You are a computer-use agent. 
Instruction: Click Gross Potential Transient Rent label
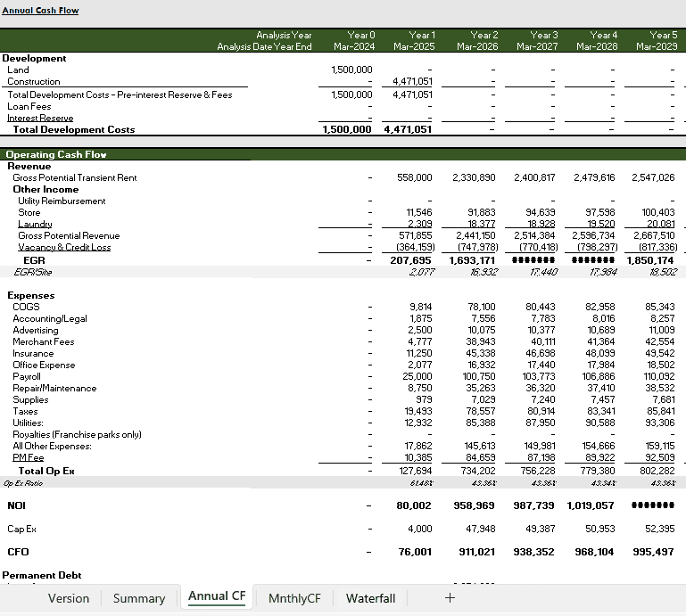tap(75, 177)
